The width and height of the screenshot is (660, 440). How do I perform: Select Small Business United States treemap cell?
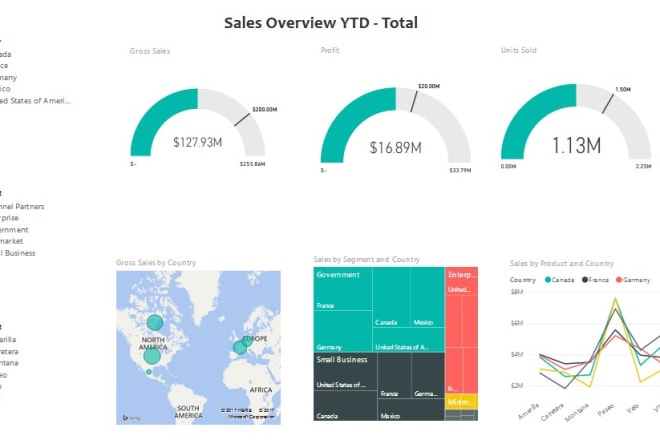pos(346,371)
